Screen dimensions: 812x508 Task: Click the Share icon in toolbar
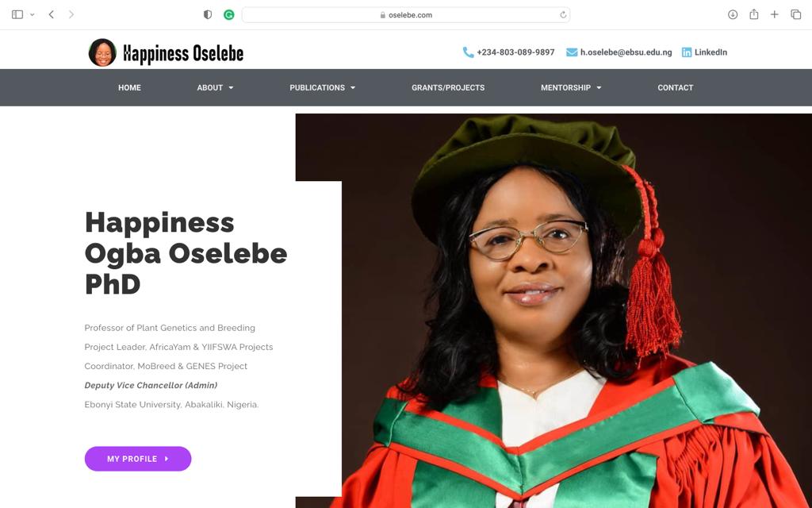[x=754, y=14]
